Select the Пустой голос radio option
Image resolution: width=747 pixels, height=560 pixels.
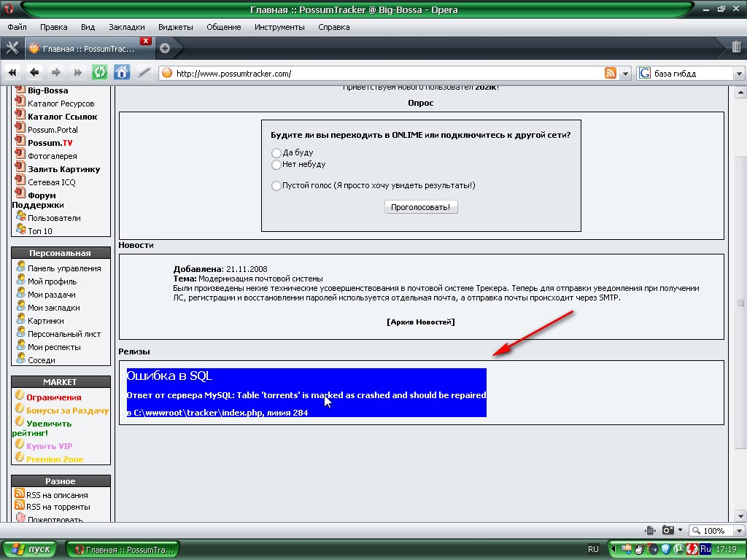tap(276, 186)
